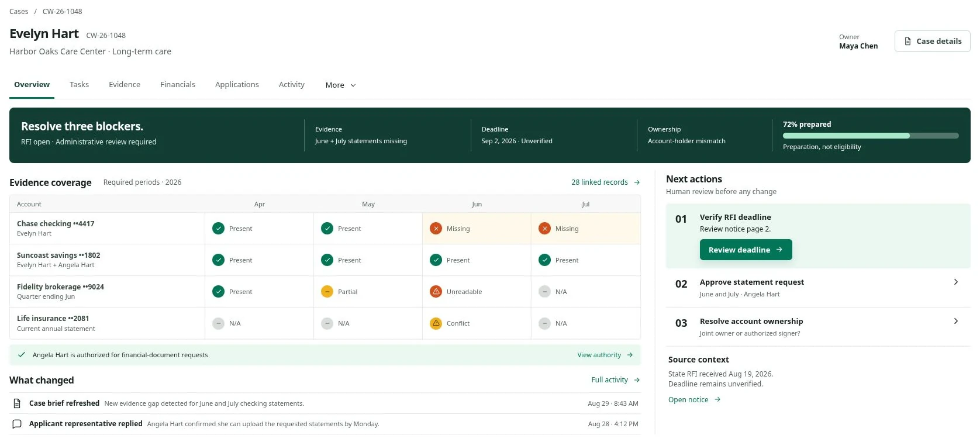The image size is (980, 442).
Task: Go to the Financials tab
Action: 178,85
